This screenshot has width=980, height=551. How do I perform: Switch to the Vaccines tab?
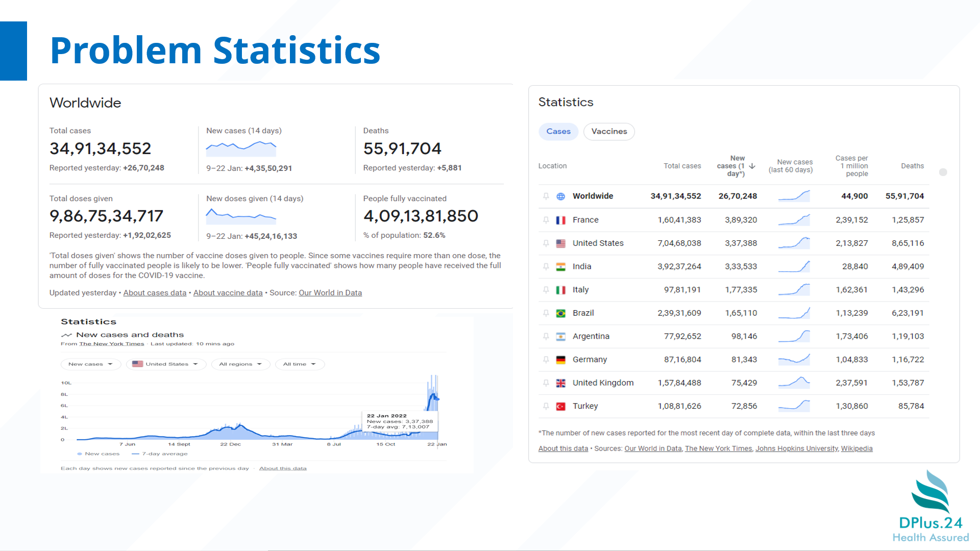pos(609,132)
